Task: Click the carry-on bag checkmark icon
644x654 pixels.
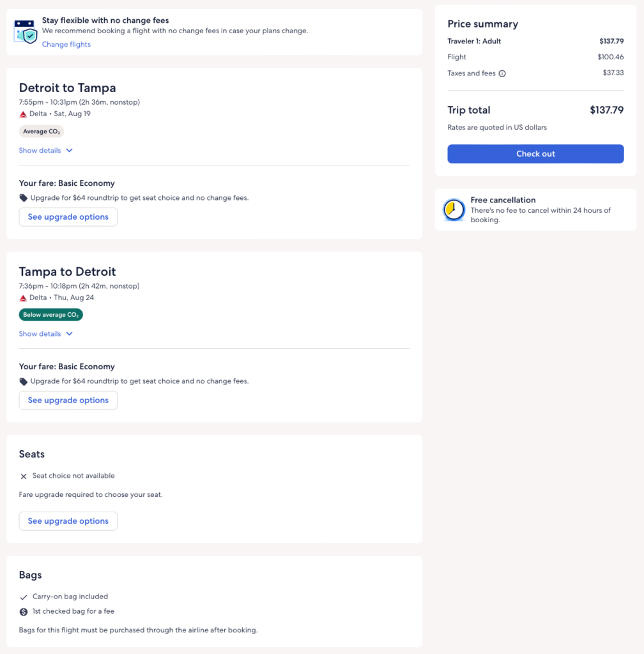Action: click(24, 597)
